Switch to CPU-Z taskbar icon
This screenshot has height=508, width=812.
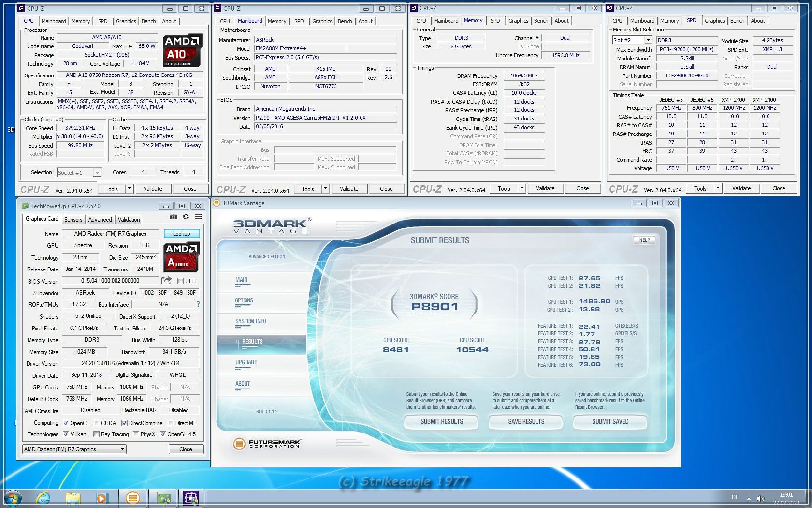click(191, 498)
